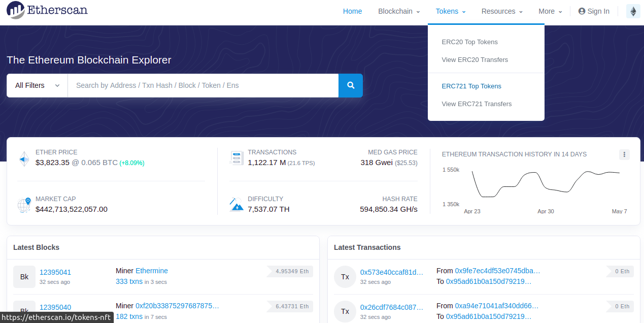Open To address in first transaction row
The width and height of the screenshot is (644, 323).
point(489,281)
